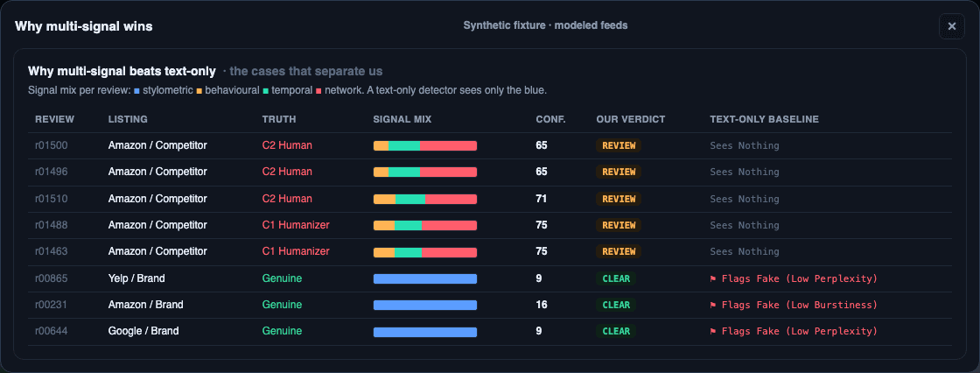Viewport: 980px width, 373px height.
Task: Click the blue signal bar for r00644
Action: coord(425,332)
